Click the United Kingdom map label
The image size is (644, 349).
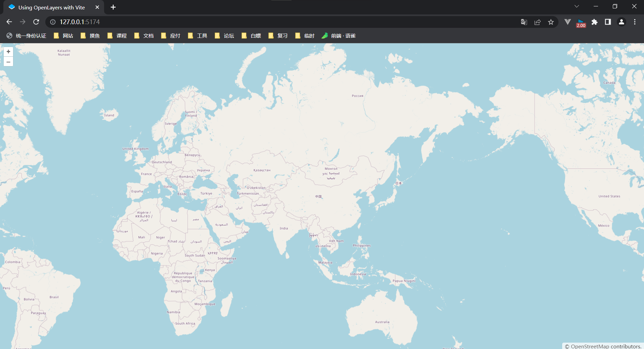(x=136, y=149)
